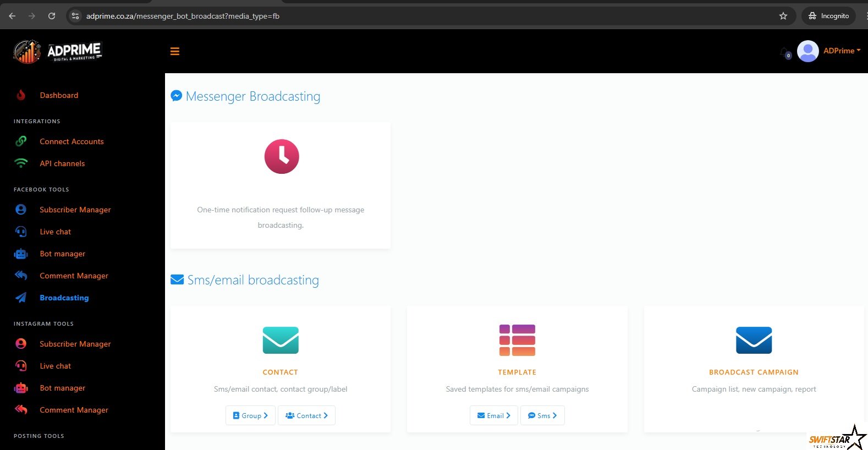
Task: Expand the ADPrime account dropdown
Action: [842, 51]
